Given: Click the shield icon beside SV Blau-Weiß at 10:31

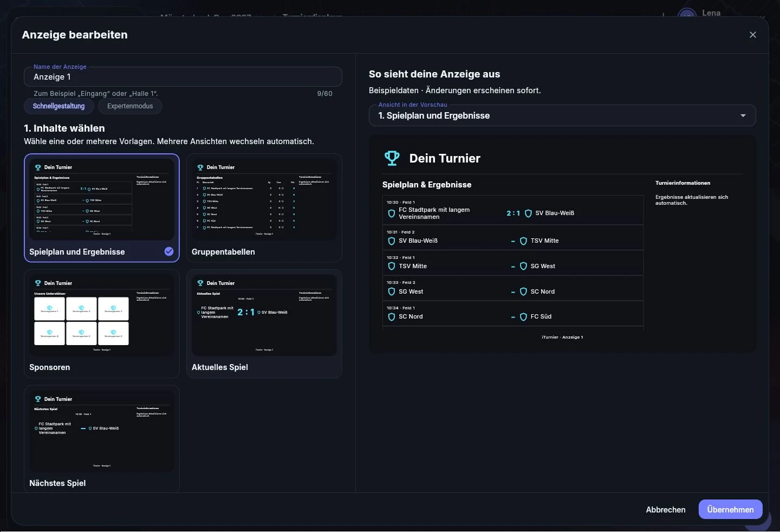Looking at the screenshot, I should pos(392,241).
